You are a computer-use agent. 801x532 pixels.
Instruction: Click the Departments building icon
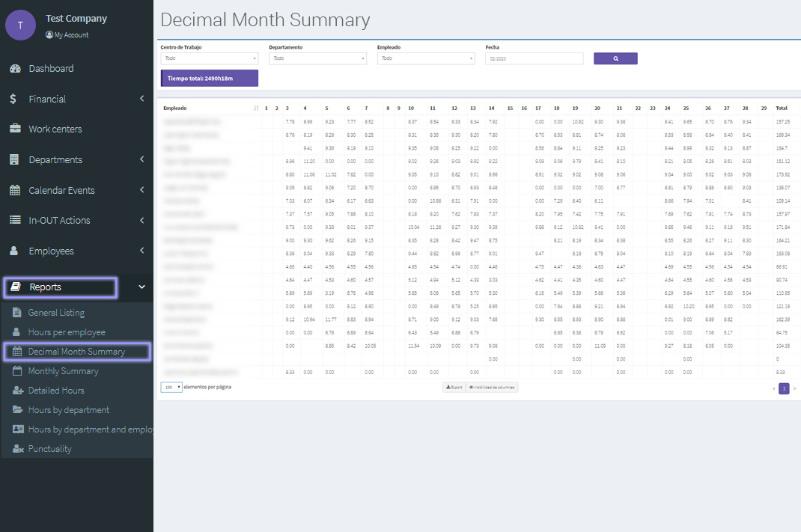[x=14, y=159]
